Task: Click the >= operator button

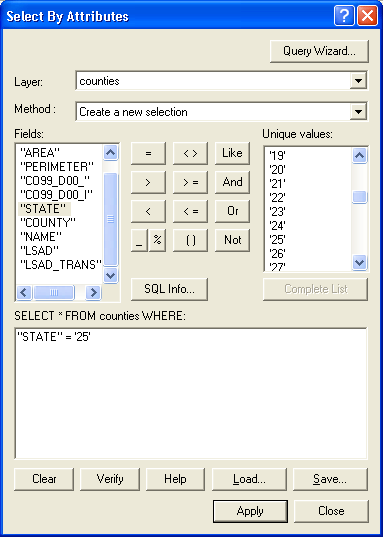Action: point(190,183)
